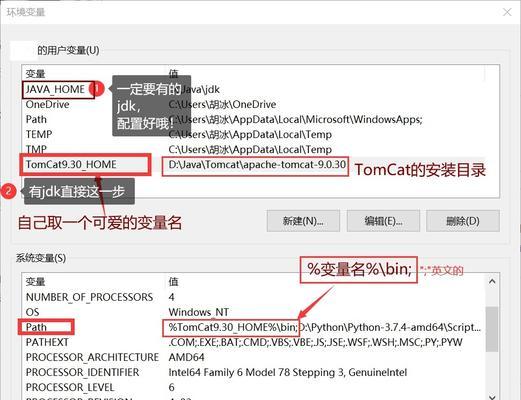Select the TEMP user variable row
Screen dimensions: 521x400
click(253, 134)
